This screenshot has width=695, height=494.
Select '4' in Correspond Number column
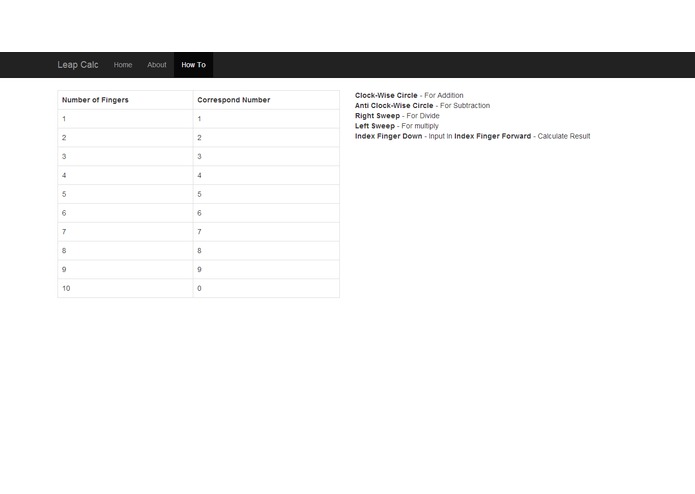pos(266,175)
